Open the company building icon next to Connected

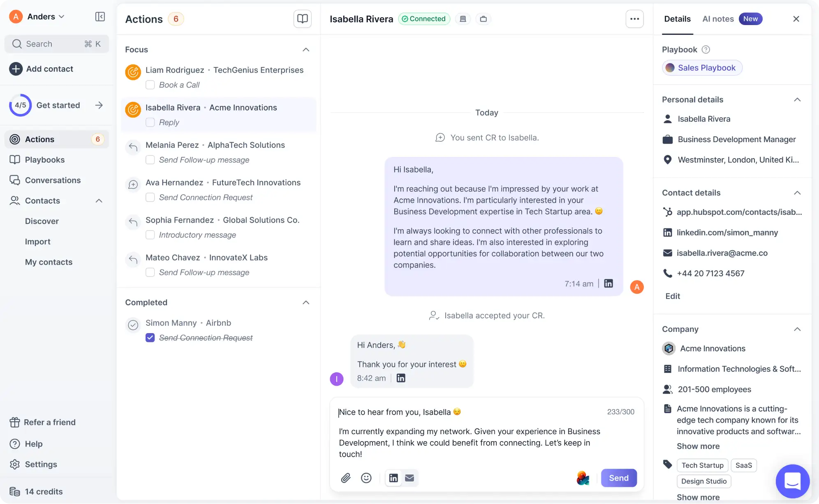coord(463,19)
